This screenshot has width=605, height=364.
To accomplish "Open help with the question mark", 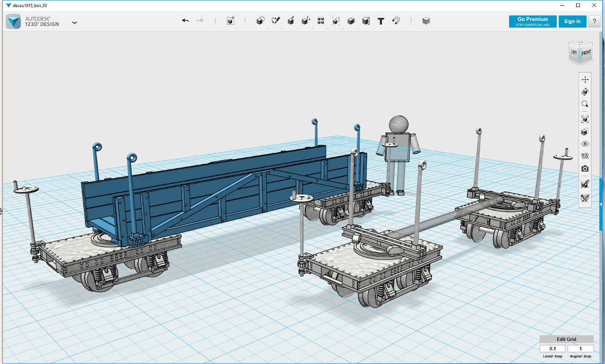I will point(594,21).
